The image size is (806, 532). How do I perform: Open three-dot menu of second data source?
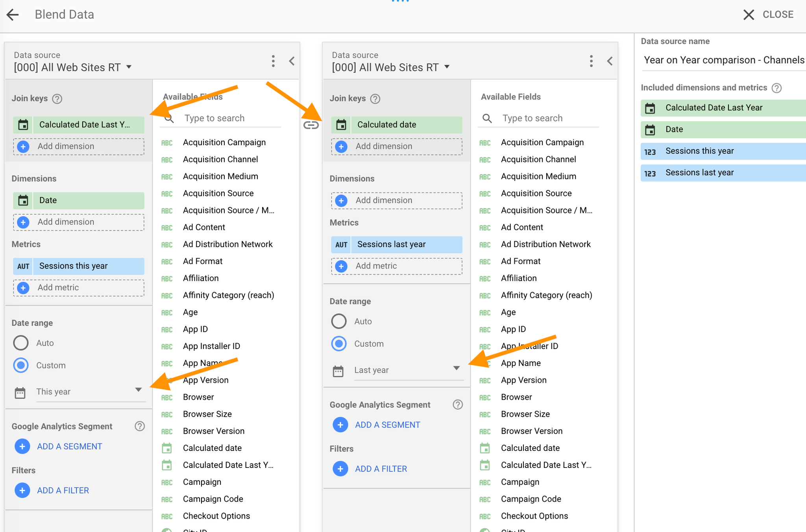pos(591,61)
